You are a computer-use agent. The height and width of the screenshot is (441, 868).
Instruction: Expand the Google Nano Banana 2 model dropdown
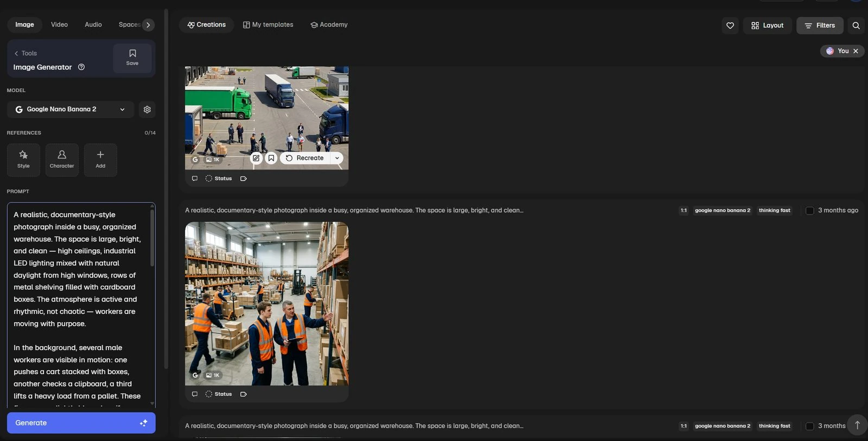[71, 110]
